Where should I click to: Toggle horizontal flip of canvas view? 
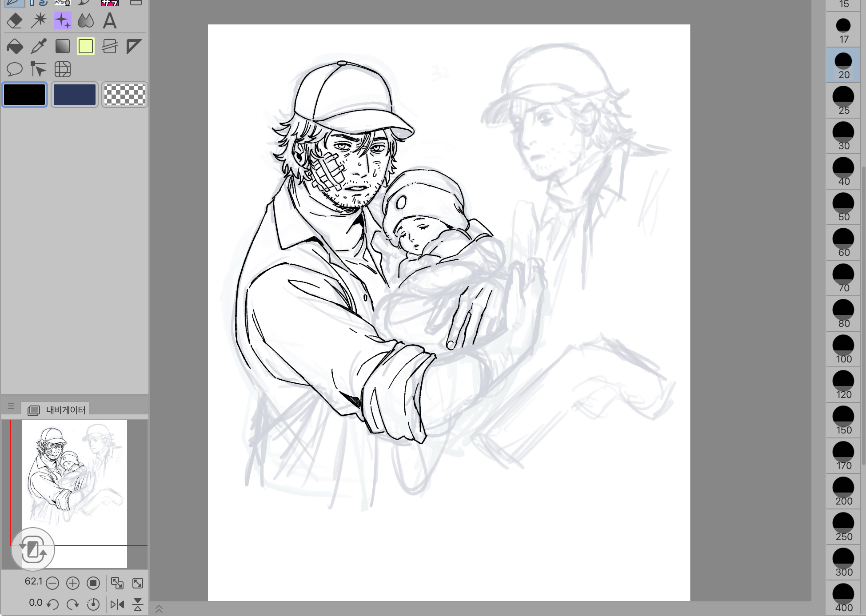click(x=117, y=604)
